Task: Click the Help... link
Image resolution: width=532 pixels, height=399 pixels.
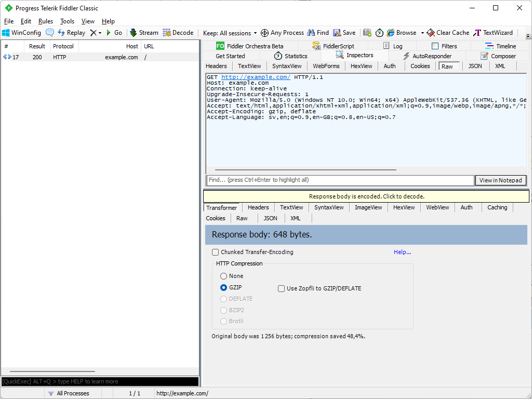Action: (402, 252)
